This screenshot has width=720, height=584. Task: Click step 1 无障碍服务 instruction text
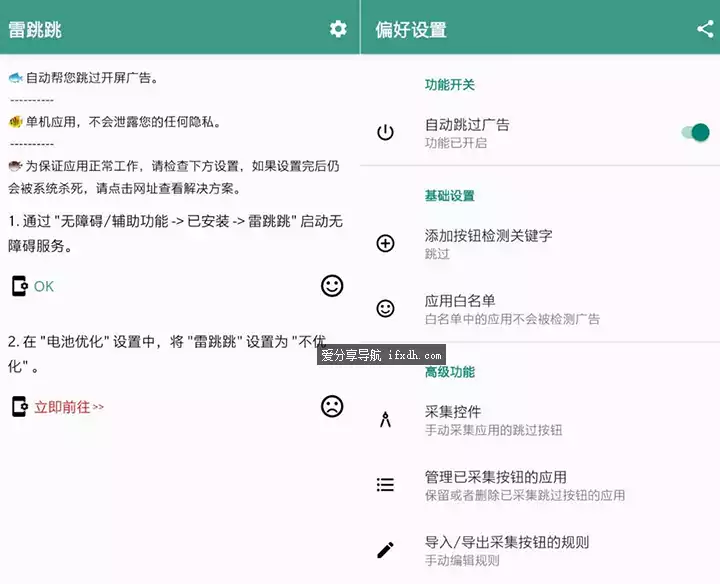coord(175,234)
